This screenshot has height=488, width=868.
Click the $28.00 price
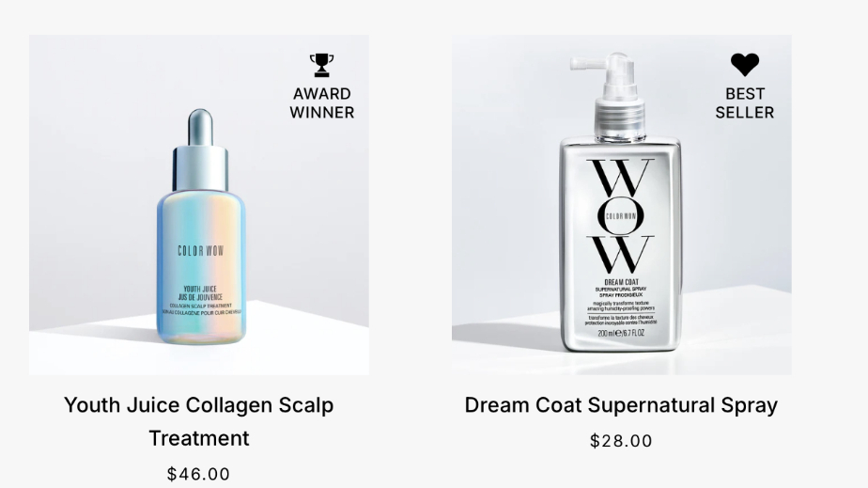tap(621, 441)
